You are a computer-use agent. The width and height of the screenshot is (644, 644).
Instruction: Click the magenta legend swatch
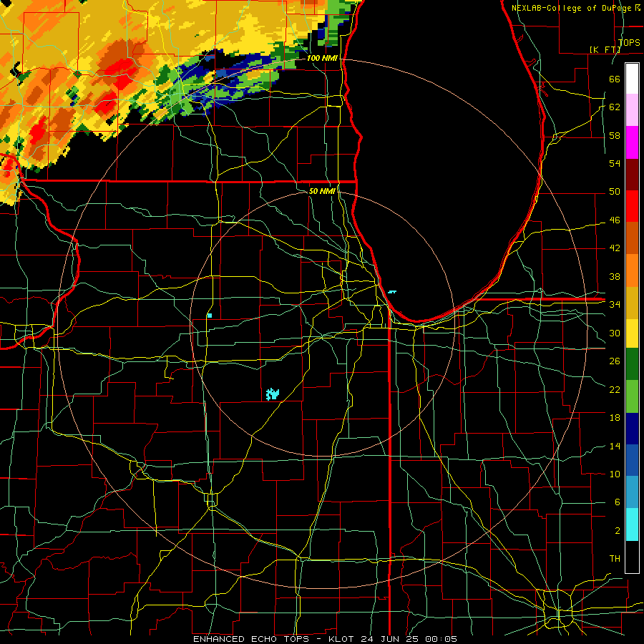632,142
